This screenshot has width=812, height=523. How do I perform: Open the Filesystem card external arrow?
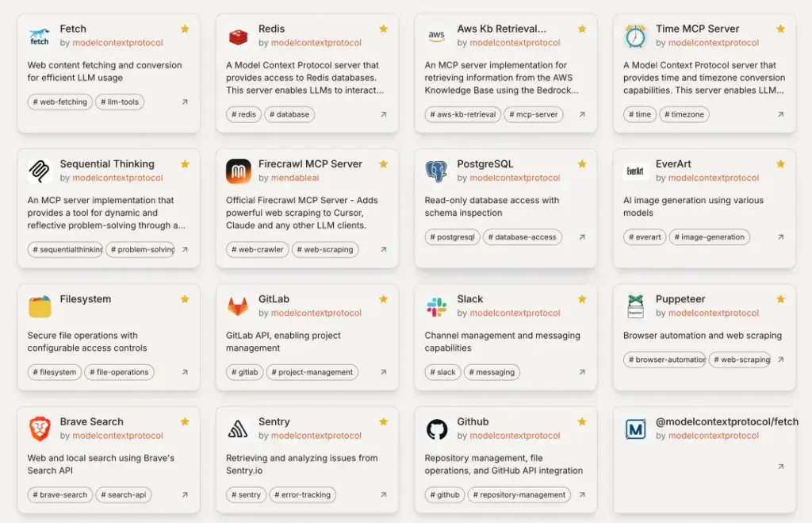click(x=185, y=371)
